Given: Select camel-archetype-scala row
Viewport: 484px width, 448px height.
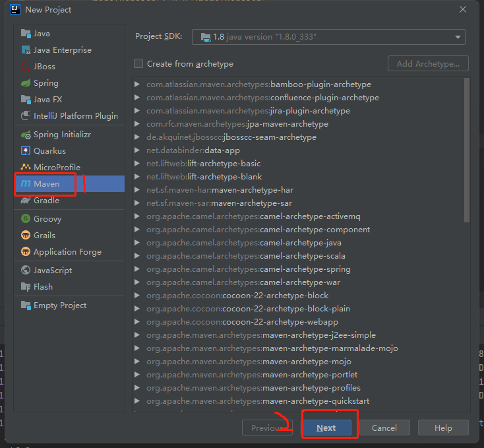Looking at the screenshot, I should 298,256.
